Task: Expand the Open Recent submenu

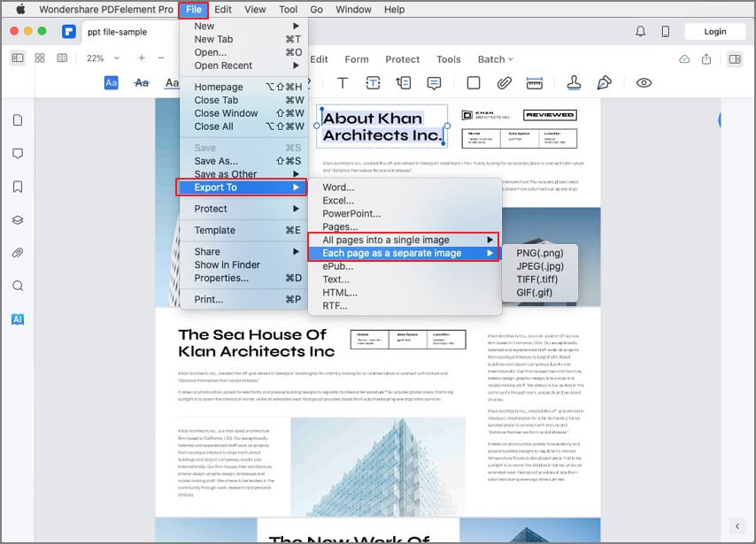Action: tap(244, 65)
